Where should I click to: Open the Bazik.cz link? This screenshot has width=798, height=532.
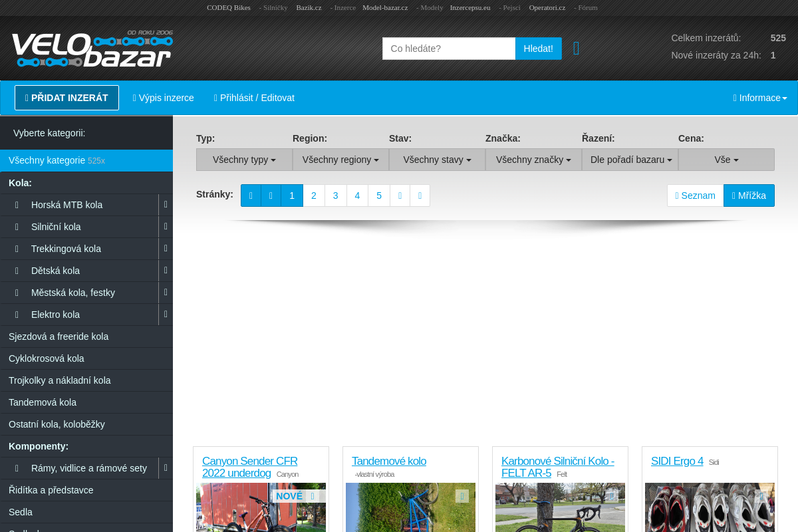point(309,7)
